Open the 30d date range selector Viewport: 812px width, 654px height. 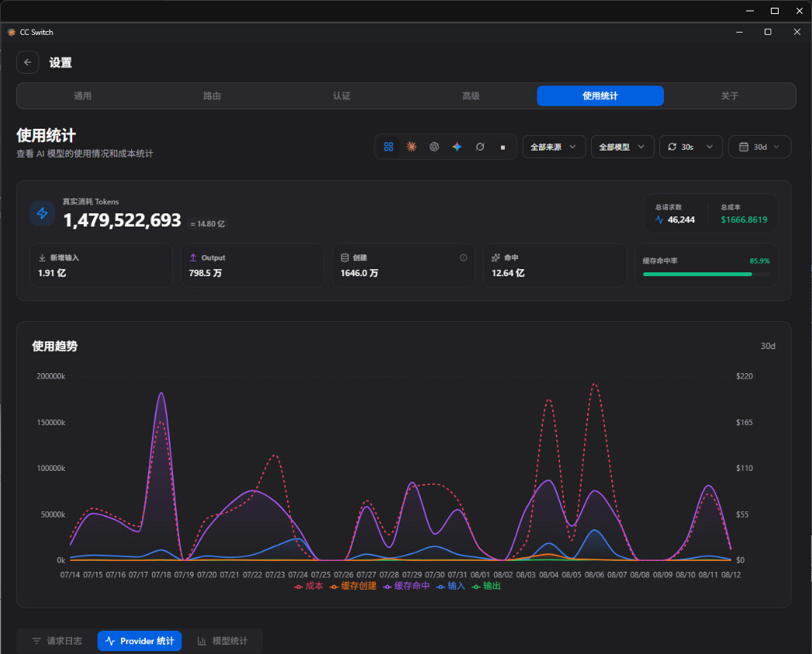tap(759, 147)
